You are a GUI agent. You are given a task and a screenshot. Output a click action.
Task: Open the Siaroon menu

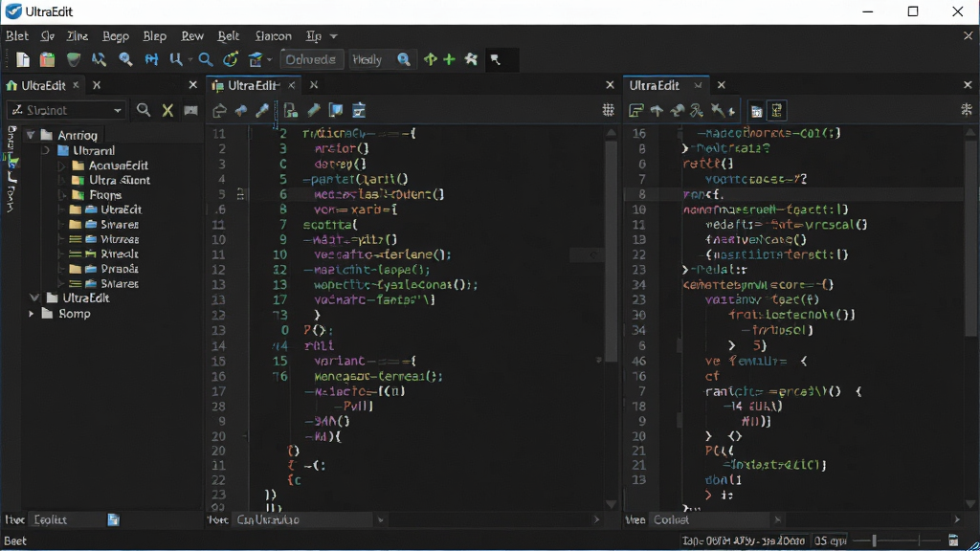tap(273, 36)
